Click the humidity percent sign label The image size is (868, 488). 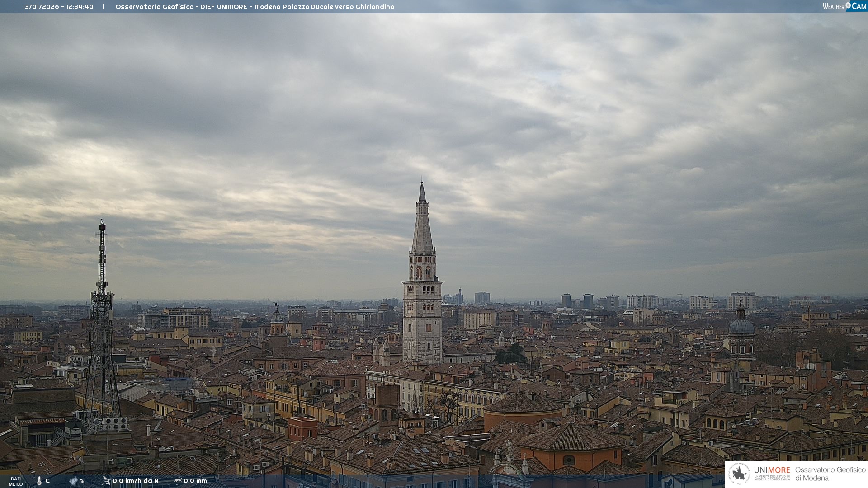tap(82, 481)
